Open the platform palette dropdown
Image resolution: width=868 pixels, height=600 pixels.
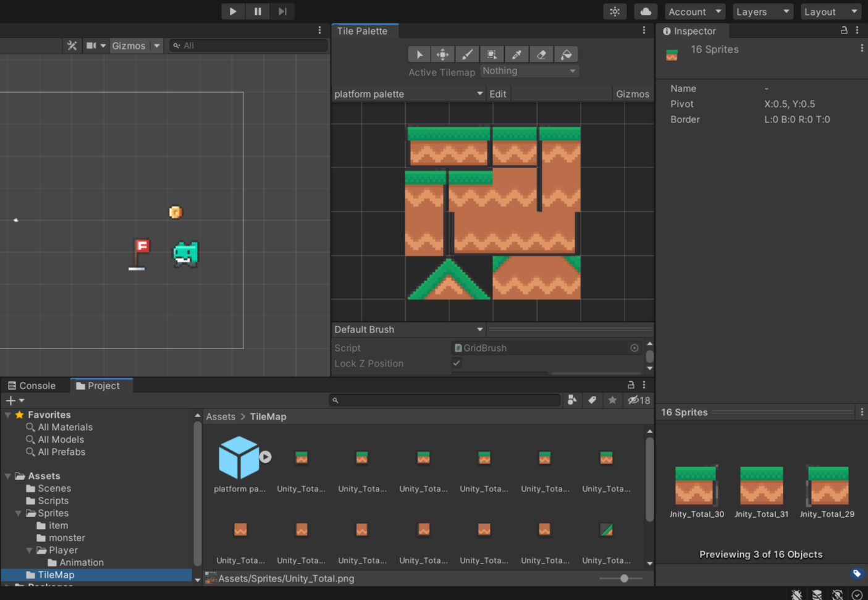tap(408, 94)
